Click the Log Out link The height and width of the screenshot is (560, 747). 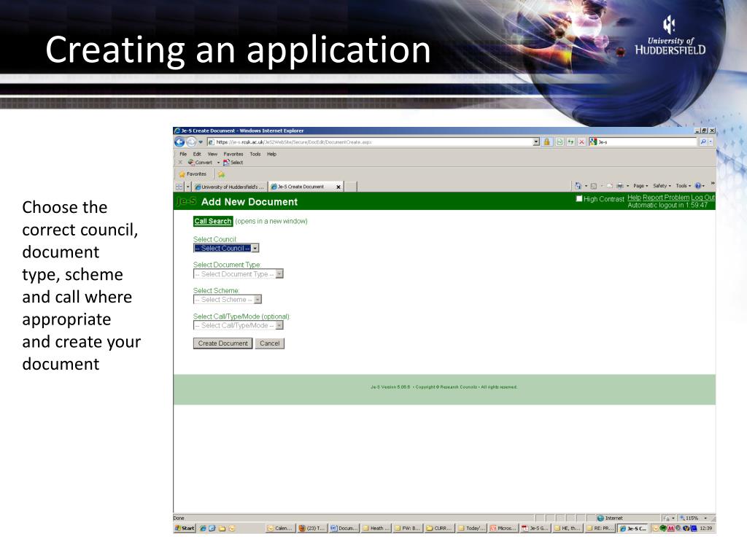click(x=703, y=197)
